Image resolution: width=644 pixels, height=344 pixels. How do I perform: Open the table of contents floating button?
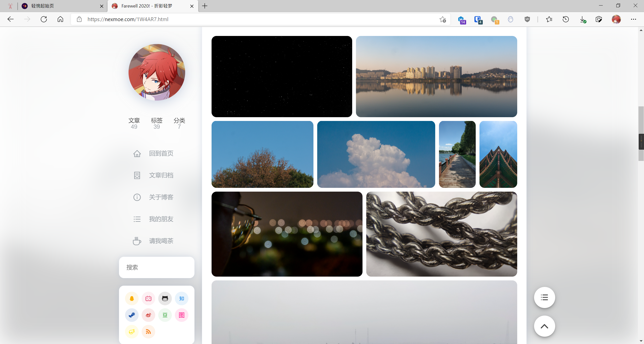pos(544,297)
